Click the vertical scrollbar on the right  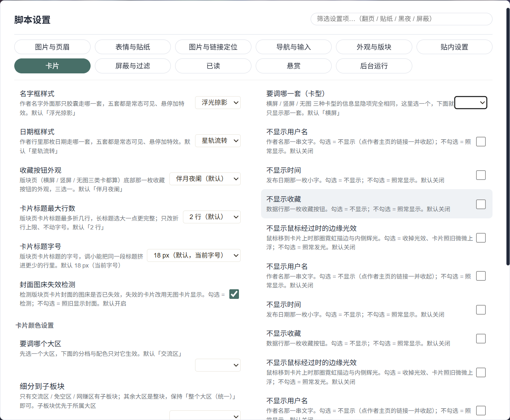[508, 137]
